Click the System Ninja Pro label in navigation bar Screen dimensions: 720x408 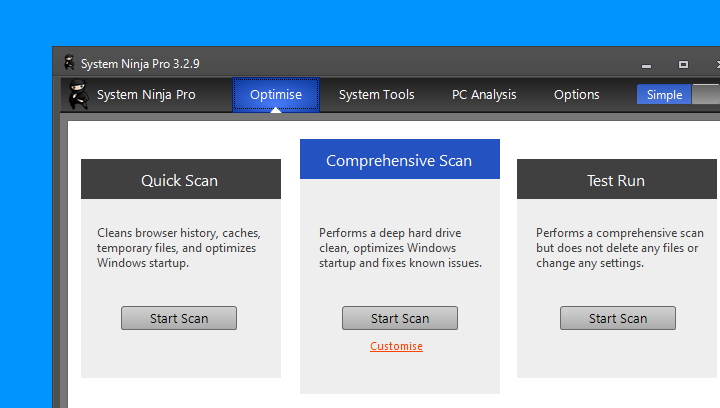pos(146,95)
